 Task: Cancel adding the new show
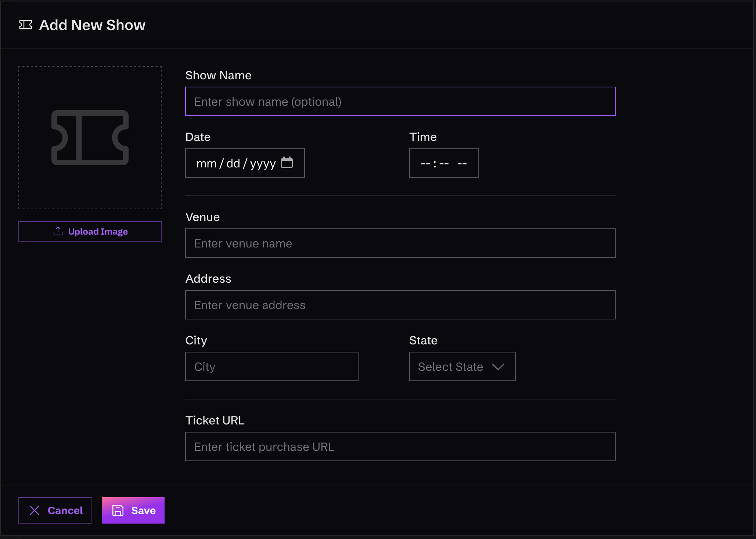tap(55, 510)
